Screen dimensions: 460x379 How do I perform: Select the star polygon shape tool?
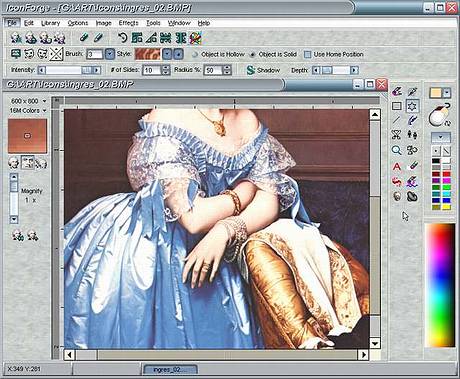click(412, 106)
